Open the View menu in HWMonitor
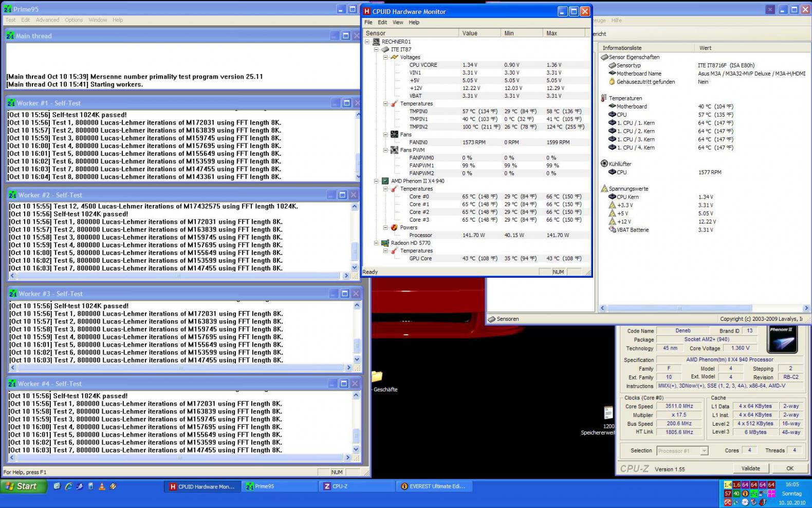The height and width of the screenshot is (508, 812). (398, 22)
